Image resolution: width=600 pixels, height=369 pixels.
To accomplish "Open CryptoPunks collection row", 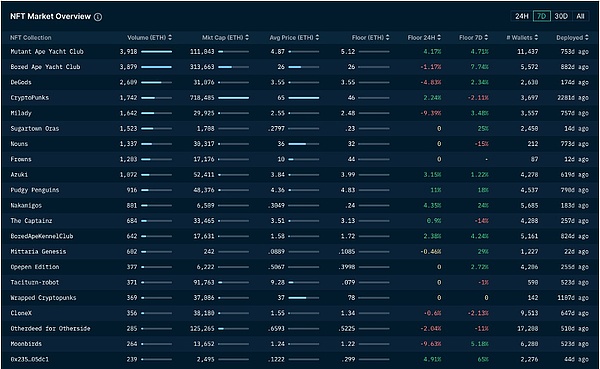I will coord(300,98).
